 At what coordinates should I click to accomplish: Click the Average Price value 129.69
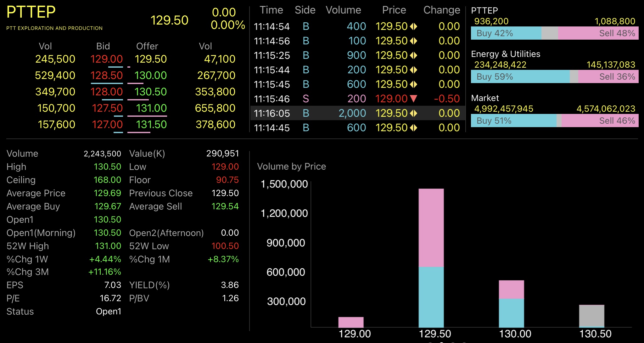(x=107, y=193)
